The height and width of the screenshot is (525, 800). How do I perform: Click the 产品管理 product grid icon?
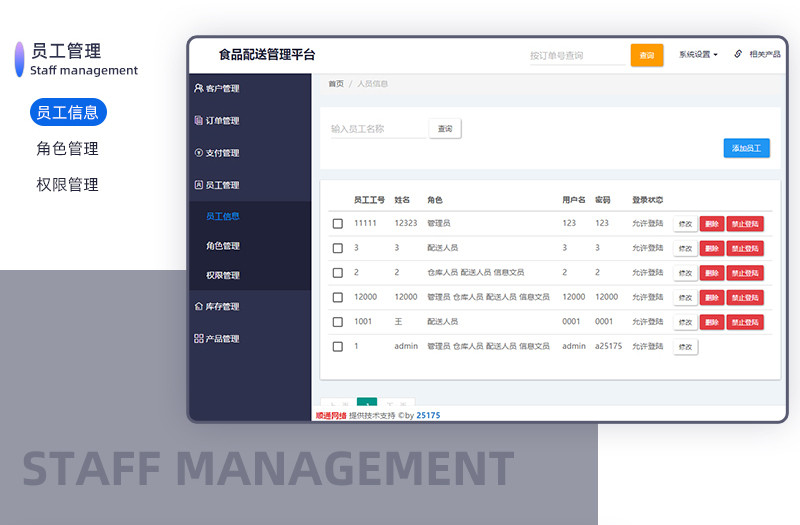pyautogui.click(x=198, y=339)
